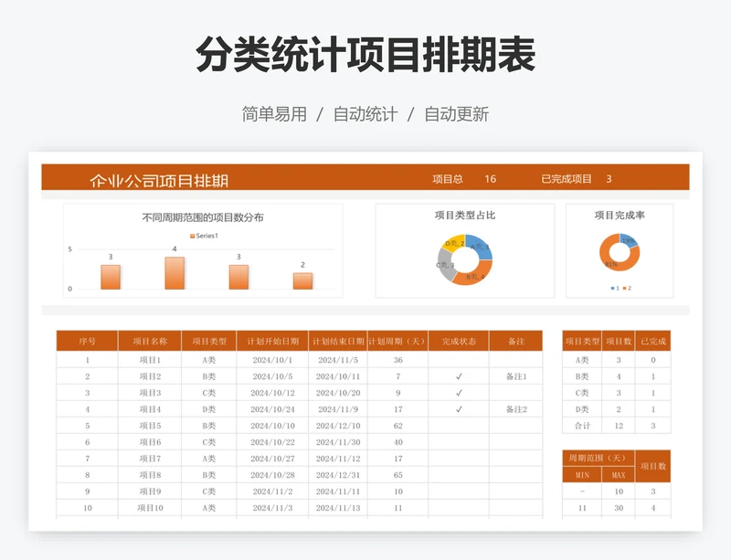
Task: Select the 备注2 note cell
Action: click(516, 409)
